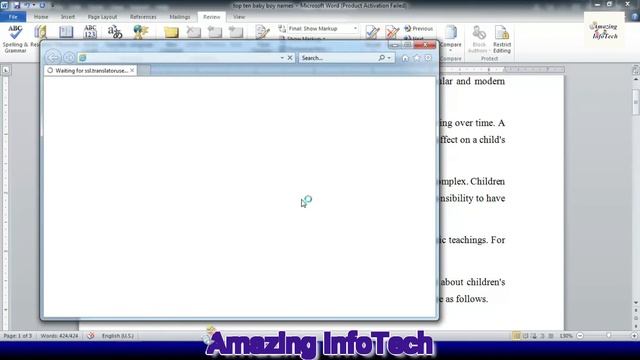This screenshot has width=640, height=360.
Task: Accept the change (checkmark icon)
Action: coord(372,32)
